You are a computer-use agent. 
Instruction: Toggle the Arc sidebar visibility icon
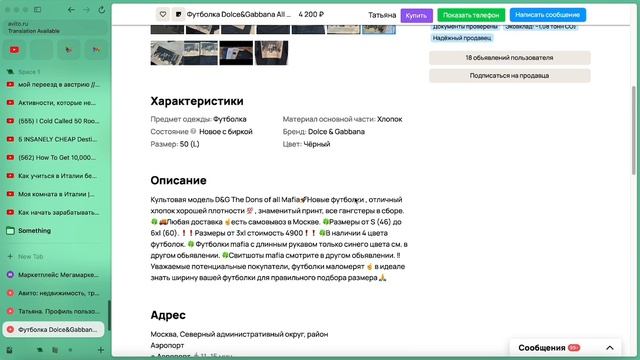tap(38, 9)
